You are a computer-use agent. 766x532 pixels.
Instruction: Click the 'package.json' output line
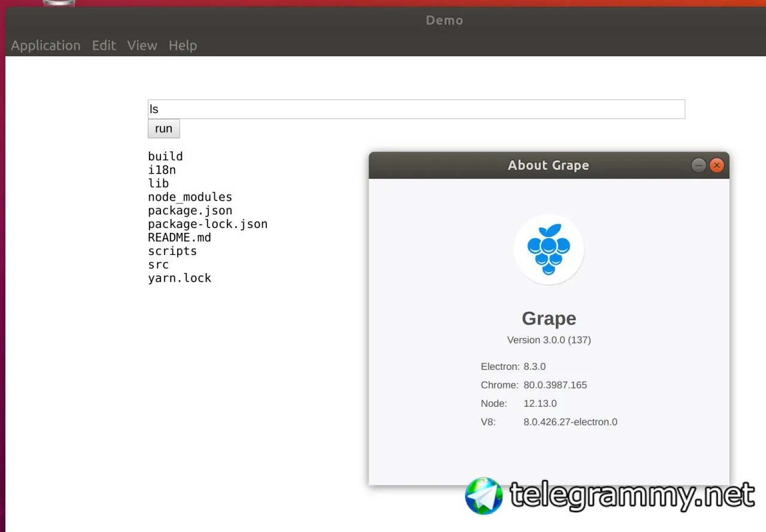click(190, 211)
